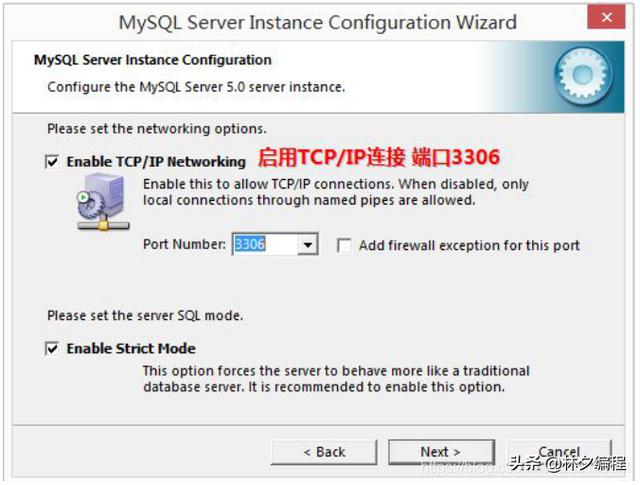The height and width of the screenshot is (485, 640).
Task: Click the gear icon in the wizard header
Action: click(583, 75)
